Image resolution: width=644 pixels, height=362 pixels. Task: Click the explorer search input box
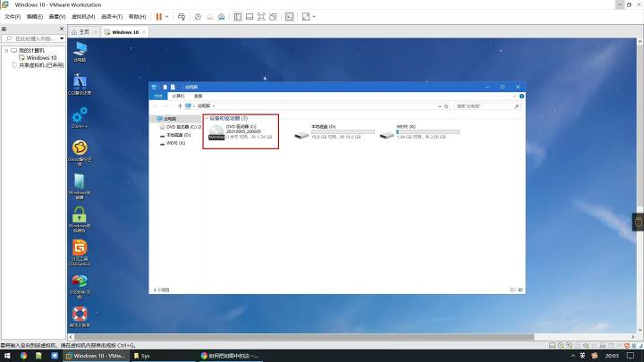(484, 105)
